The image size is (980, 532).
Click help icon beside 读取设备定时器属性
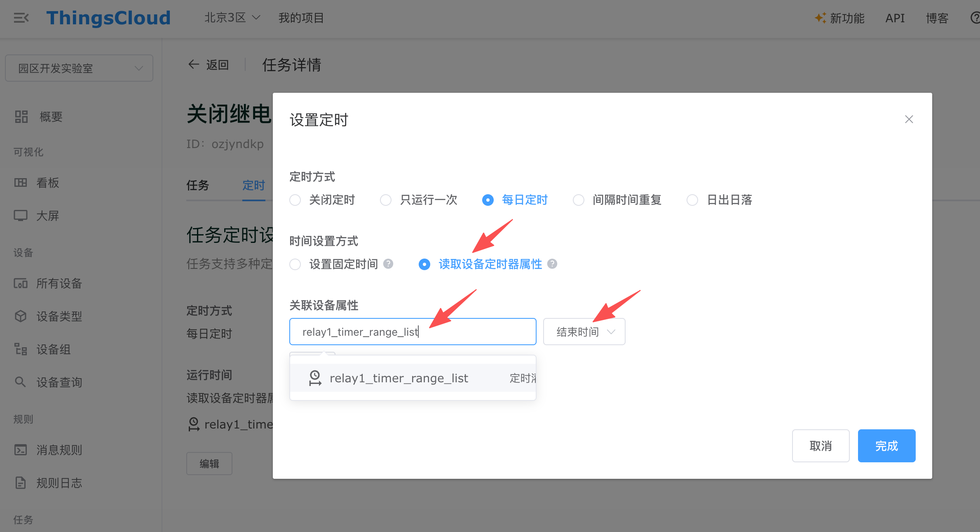552,264
